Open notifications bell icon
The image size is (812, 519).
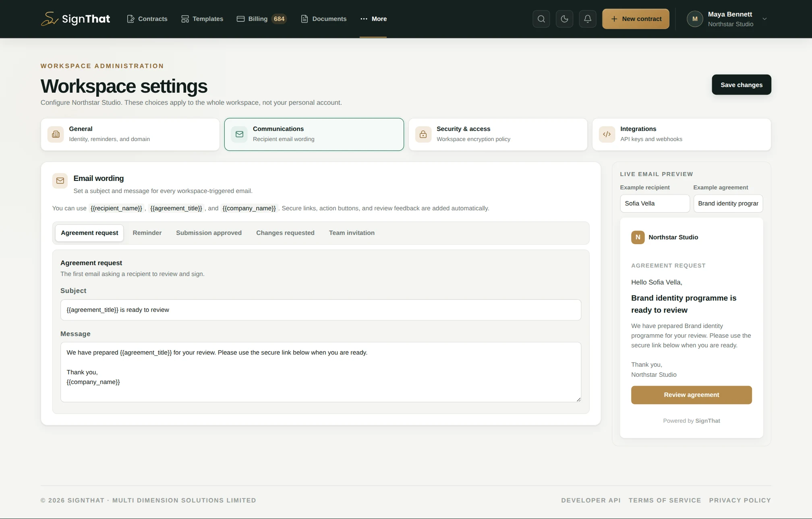pos(588,19)
